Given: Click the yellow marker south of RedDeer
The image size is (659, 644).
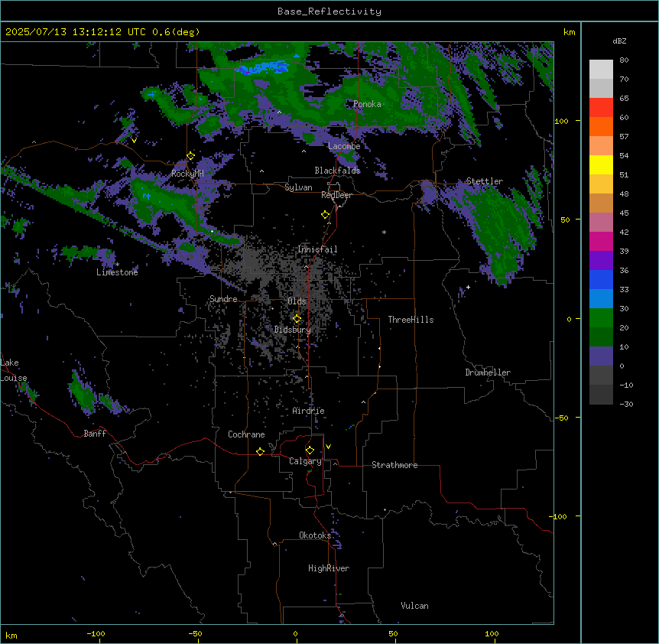Looking at the screenshot, I should pos(325,215).
